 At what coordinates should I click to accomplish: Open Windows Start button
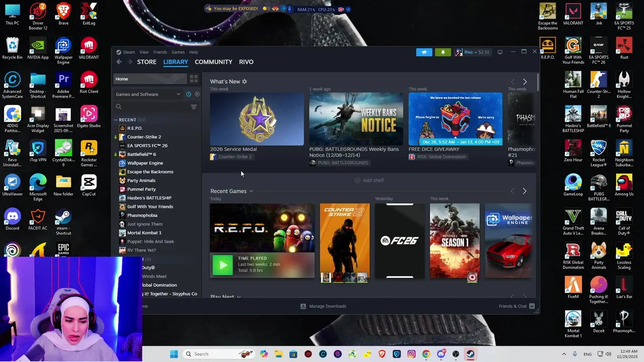(x=174, y=354)
